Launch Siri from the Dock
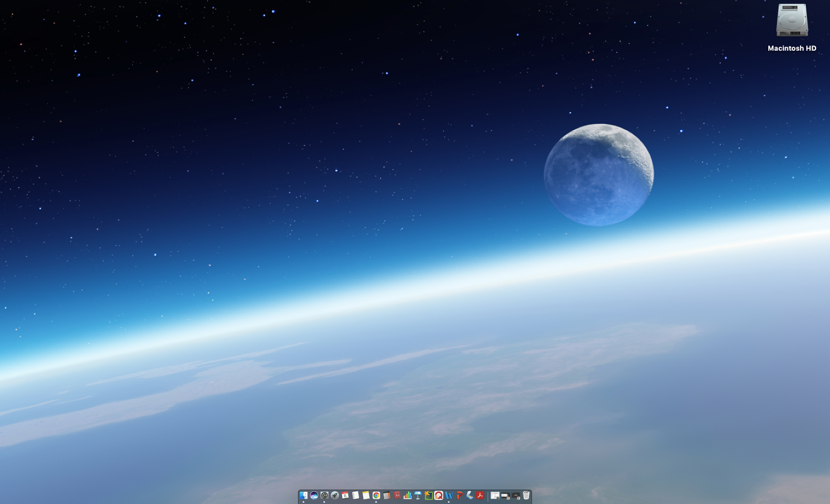 point(314,495)
